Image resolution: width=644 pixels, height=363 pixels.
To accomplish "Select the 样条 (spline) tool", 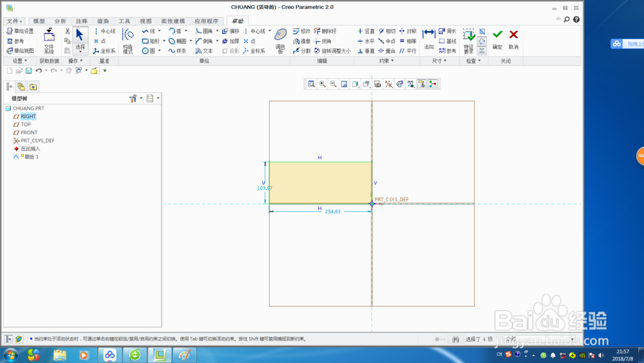I will (x=178, y=51).
